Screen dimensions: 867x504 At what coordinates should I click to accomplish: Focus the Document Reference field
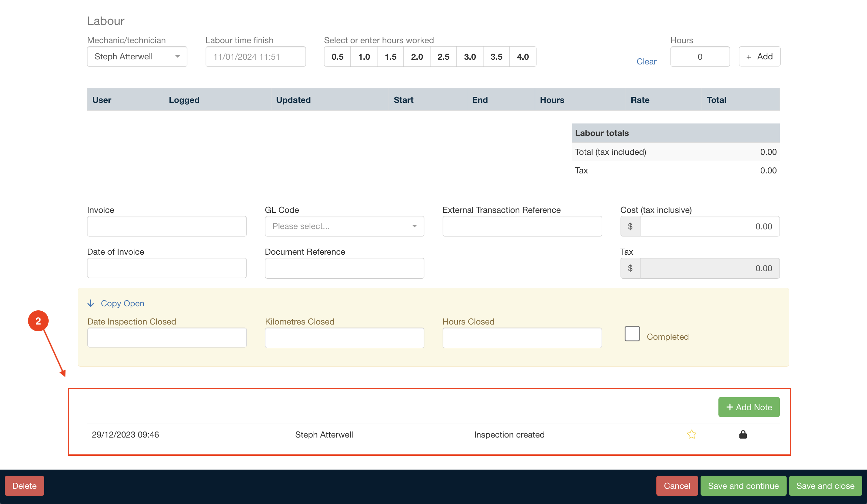pyautogui.click(x=344, y=268)
